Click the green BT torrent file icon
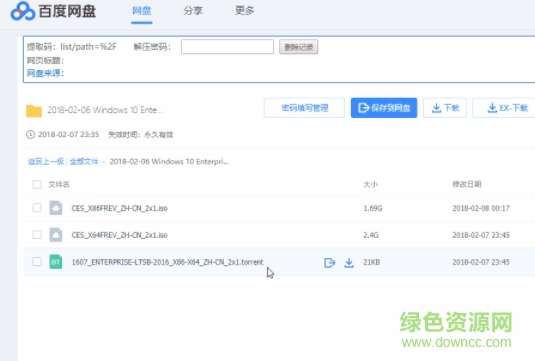535x361 pixels. click(x=56, y=262)
